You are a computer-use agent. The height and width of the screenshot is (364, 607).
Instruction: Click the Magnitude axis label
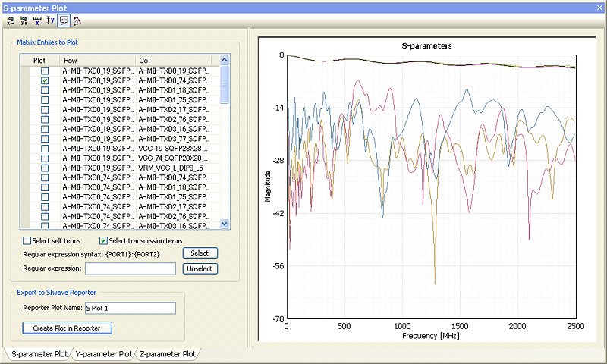(x=267, y=187)
